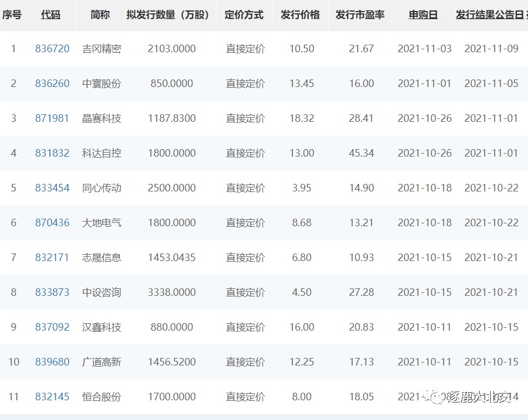Click the 简称 column header

click(x=100, y=15)
